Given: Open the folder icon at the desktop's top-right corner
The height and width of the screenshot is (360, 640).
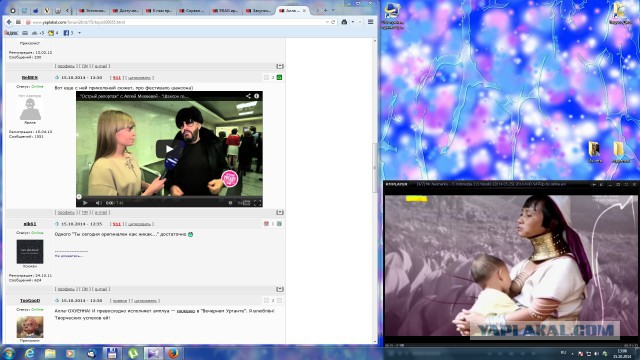Looking at the screenshot, I should click(x=620, y=13).
